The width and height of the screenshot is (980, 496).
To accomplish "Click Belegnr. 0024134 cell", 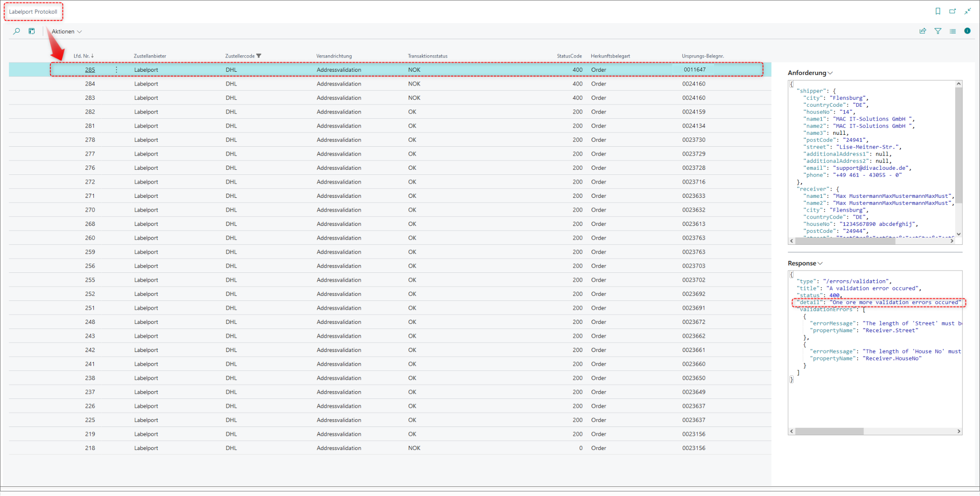I will coord(694,126).
